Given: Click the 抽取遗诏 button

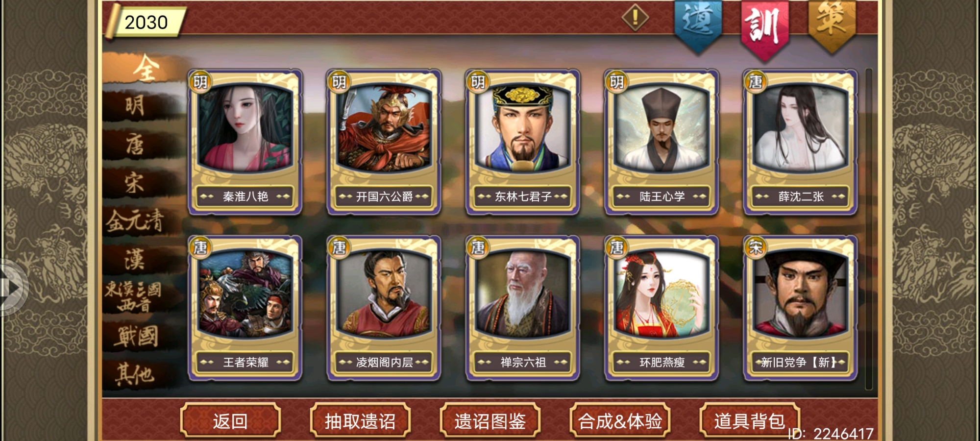Looking at the screenshot, I should coord(360,420).
